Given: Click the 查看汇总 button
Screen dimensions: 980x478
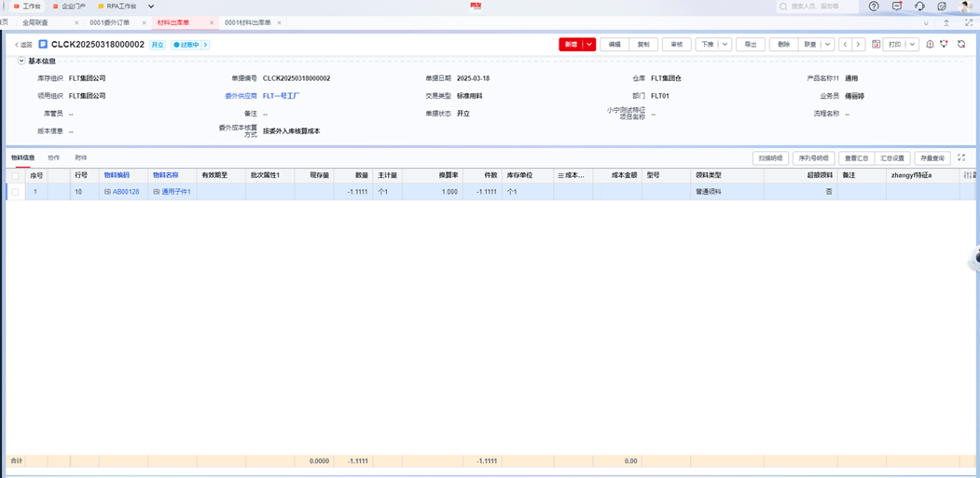Looking at the screenshot, I should [x=856, y=158].
